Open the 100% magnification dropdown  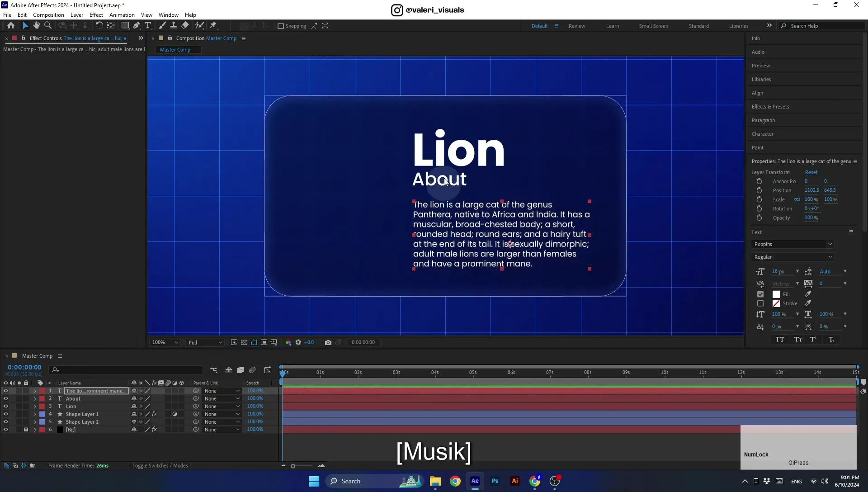(165, 342)
